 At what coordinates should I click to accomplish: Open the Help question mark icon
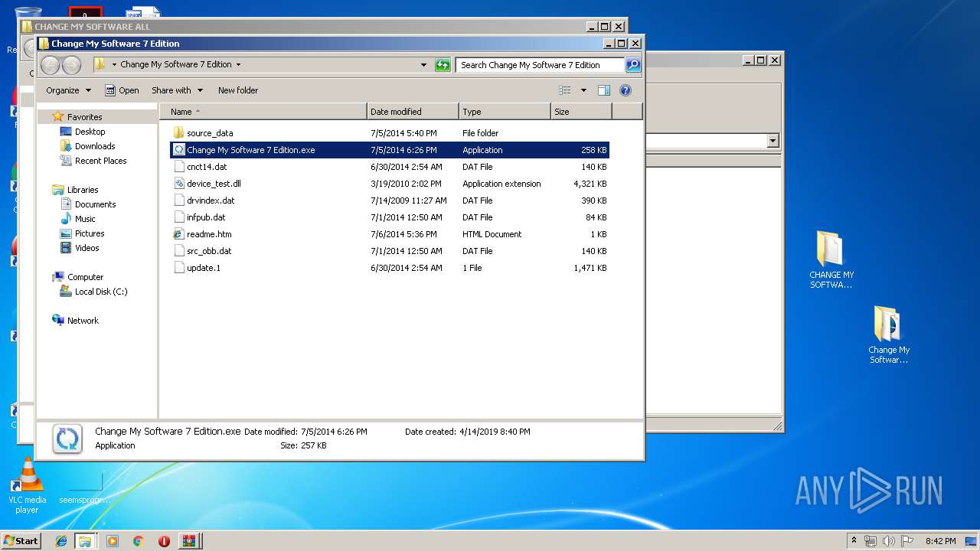tap(626, 90)
